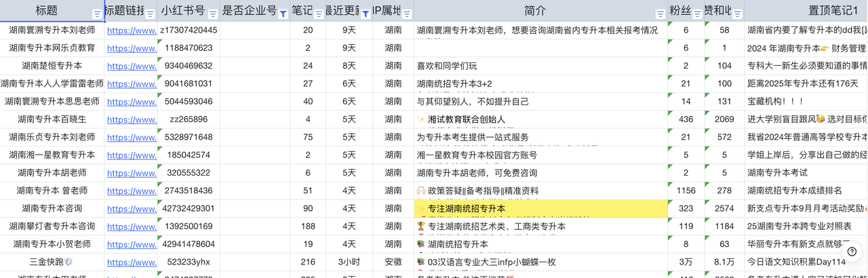Select 简介 cell 湖南统招专升本3+2
Screen dimensions: 868x278
pyautogui.click(x=541, y=83)
